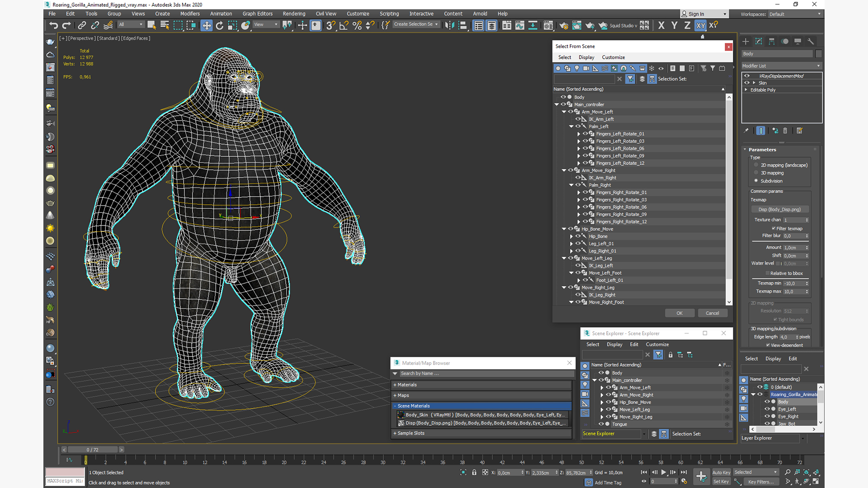
Task: Open Key Filters dialog button
Action: coord(761,482)
